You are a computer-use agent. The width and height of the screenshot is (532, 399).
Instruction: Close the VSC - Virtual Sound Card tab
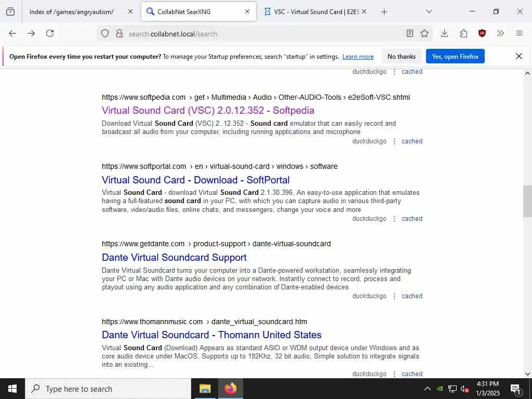364,11
